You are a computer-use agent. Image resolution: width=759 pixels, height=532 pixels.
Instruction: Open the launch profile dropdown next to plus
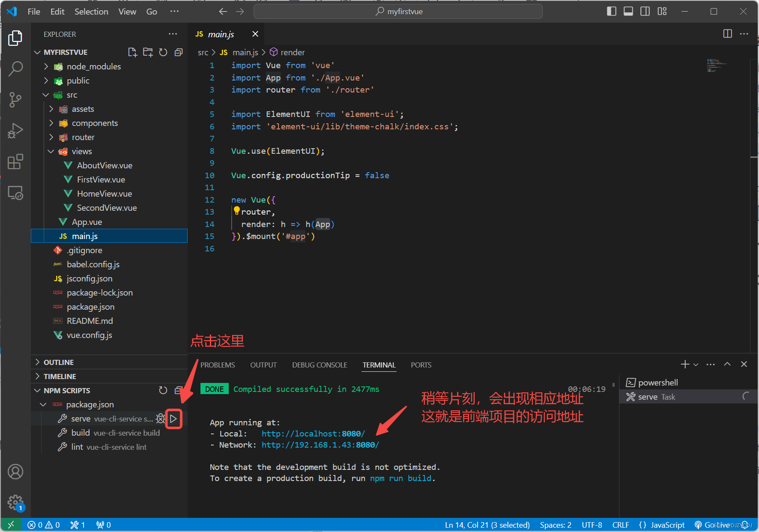pyautogui.click(x=696, y=365)
